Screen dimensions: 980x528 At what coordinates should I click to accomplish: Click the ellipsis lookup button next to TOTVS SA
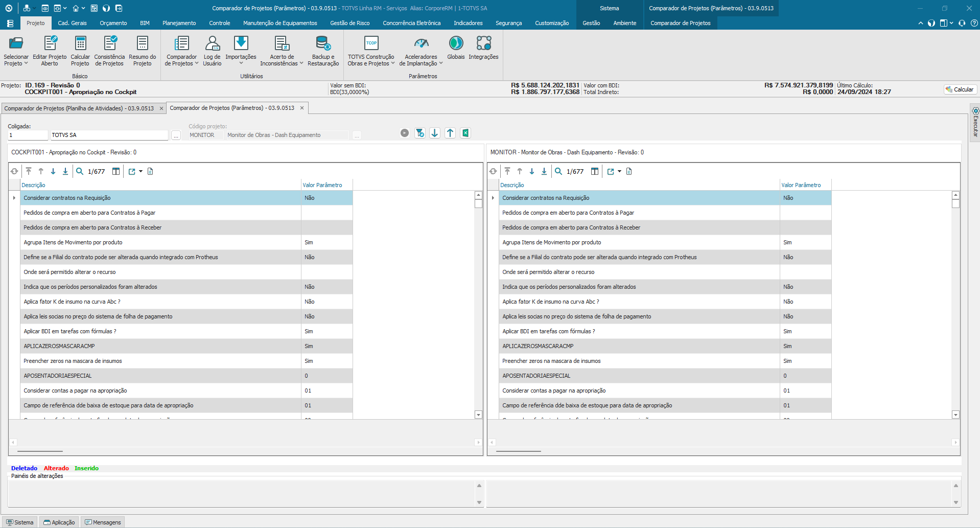176,135
